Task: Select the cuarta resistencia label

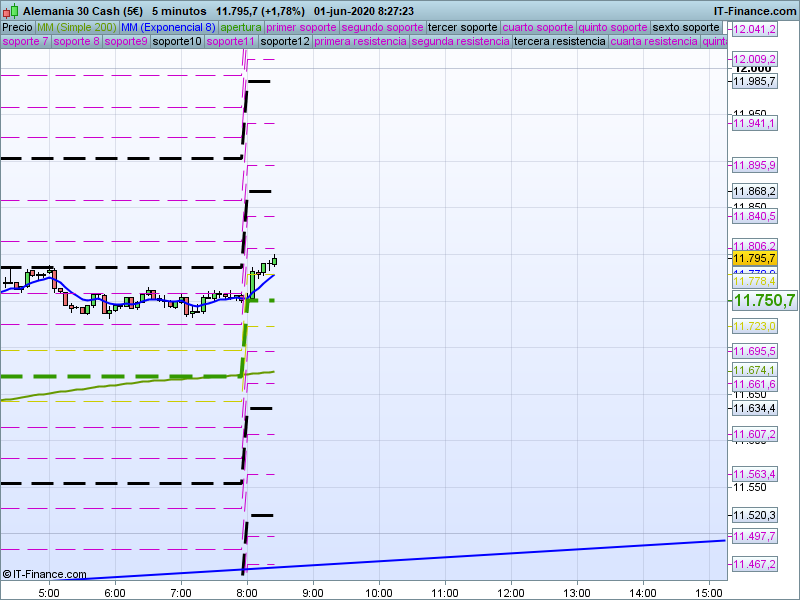Action: click(x=654, y=42)
